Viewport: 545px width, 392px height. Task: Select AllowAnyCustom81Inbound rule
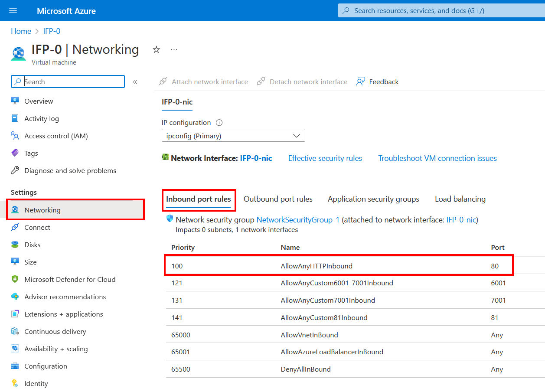(355, 317)
